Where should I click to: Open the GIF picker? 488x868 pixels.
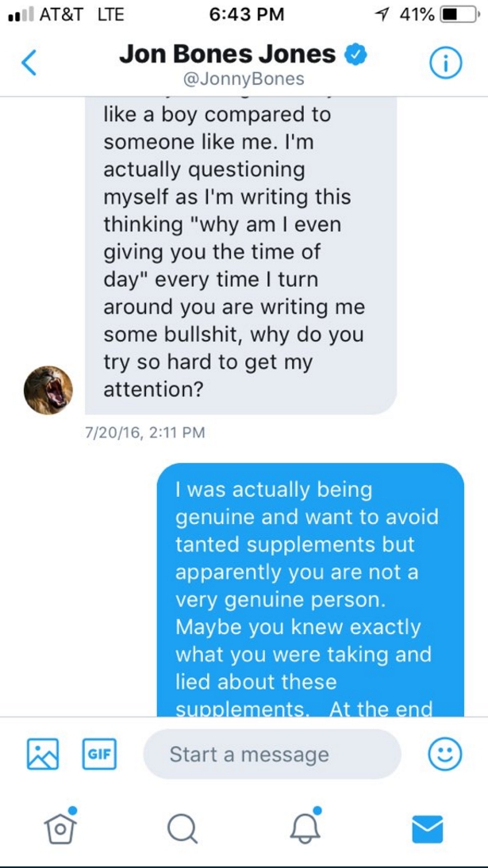tap(98, 753)
